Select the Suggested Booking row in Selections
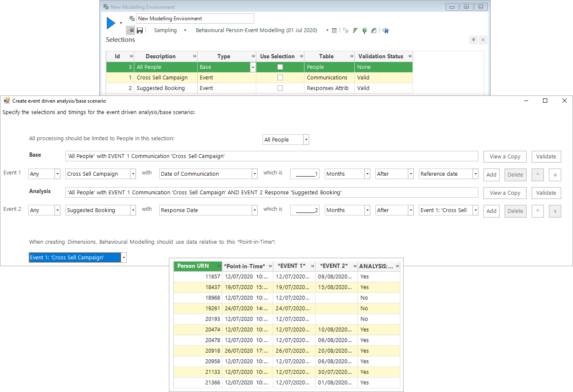This screenshot has width=573, height=392. [x=259, y=88]
